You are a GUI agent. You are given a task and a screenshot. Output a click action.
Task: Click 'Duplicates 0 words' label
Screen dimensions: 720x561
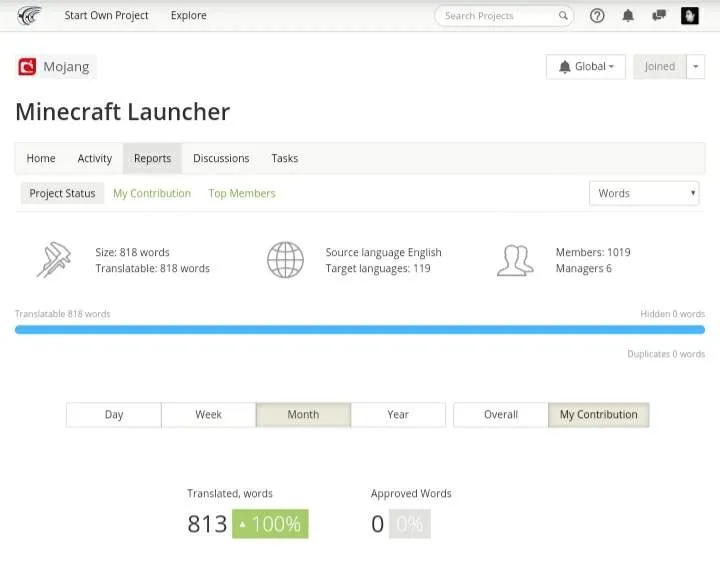click(666, 353)
